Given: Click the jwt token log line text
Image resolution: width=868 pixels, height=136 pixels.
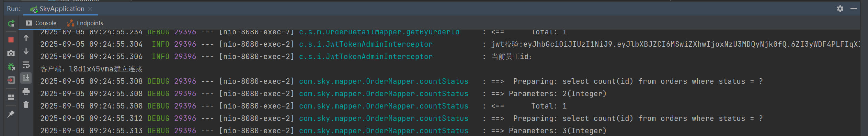Looking at the screenshot, I should 675,44.
